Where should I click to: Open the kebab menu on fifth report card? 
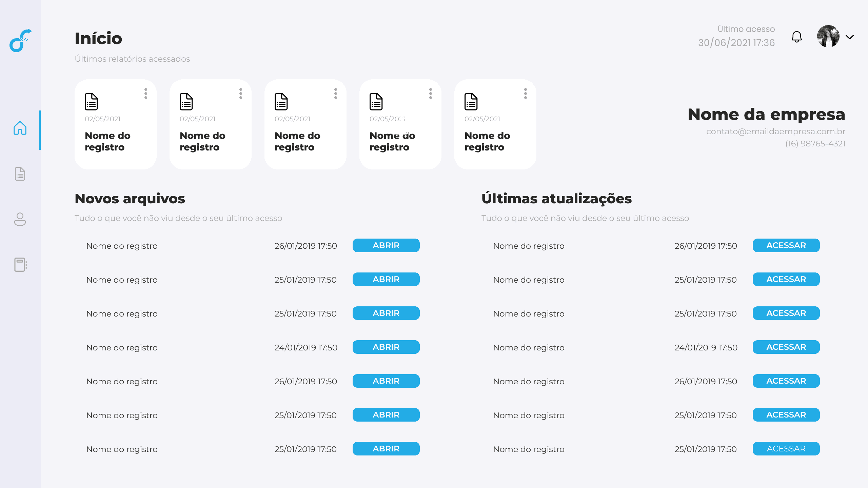526,94
